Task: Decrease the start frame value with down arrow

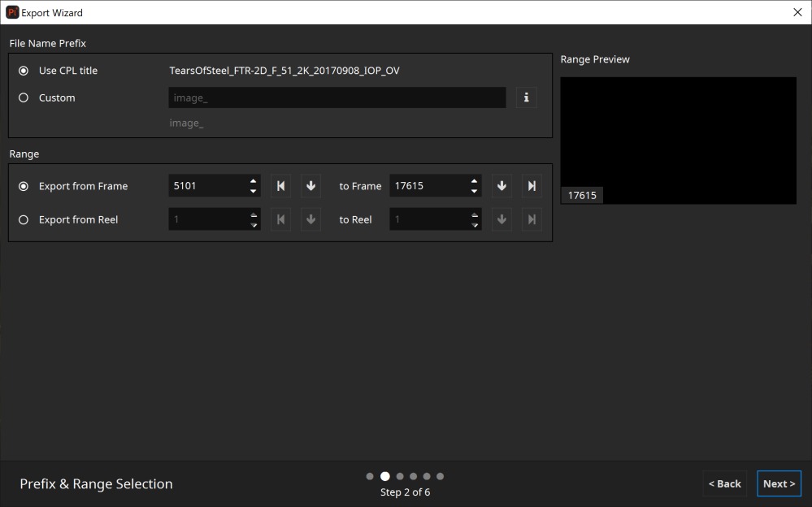Action: pos(254,192)
